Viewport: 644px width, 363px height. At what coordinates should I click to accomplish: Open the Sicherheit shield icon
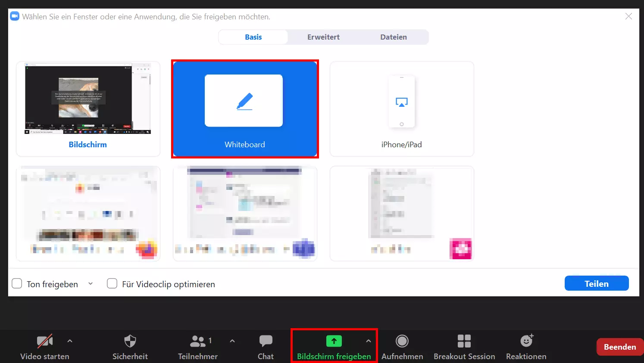pos(130,341)
